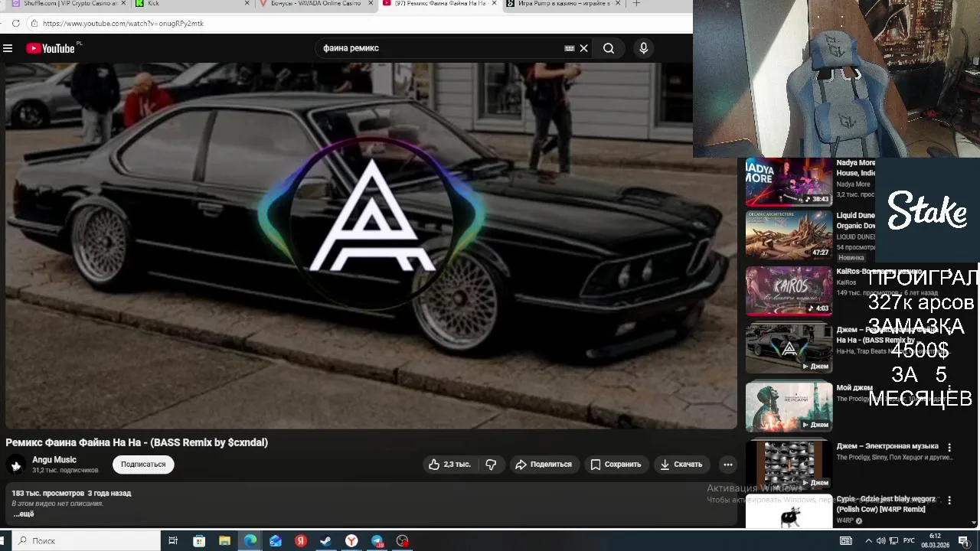Open Task View on the taskbar
This screenshot has width=980, height=551.
pyautogui.click(x=173, y=541)
